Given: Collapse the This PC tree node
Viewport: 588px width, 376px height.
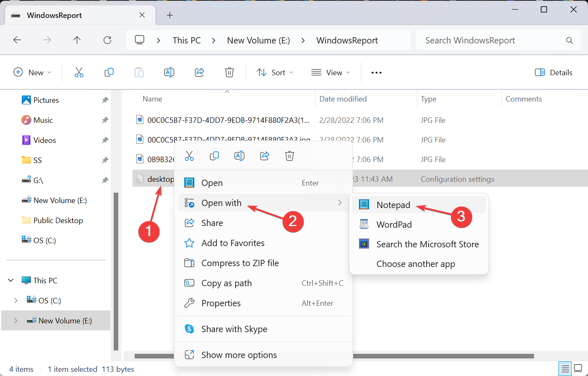Looking at the screenshot, I should (x=11, y=280).
